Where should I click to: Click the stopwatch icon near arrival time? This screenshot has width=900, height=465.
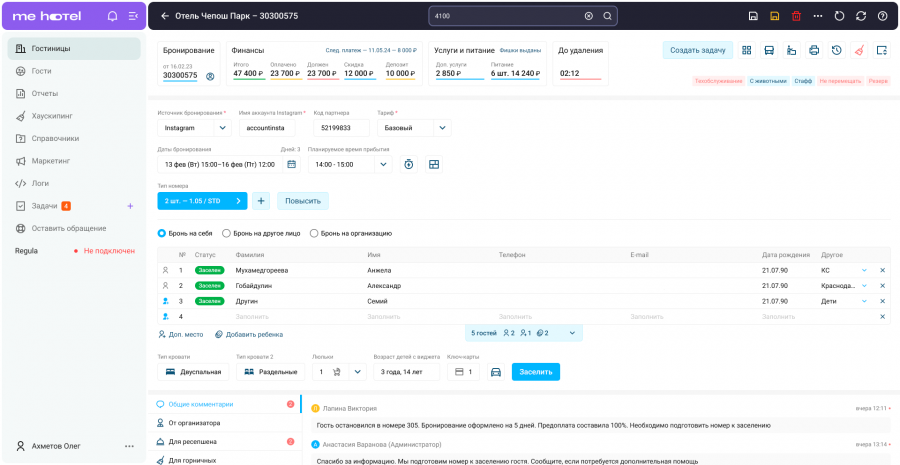[x=409, y=164]
